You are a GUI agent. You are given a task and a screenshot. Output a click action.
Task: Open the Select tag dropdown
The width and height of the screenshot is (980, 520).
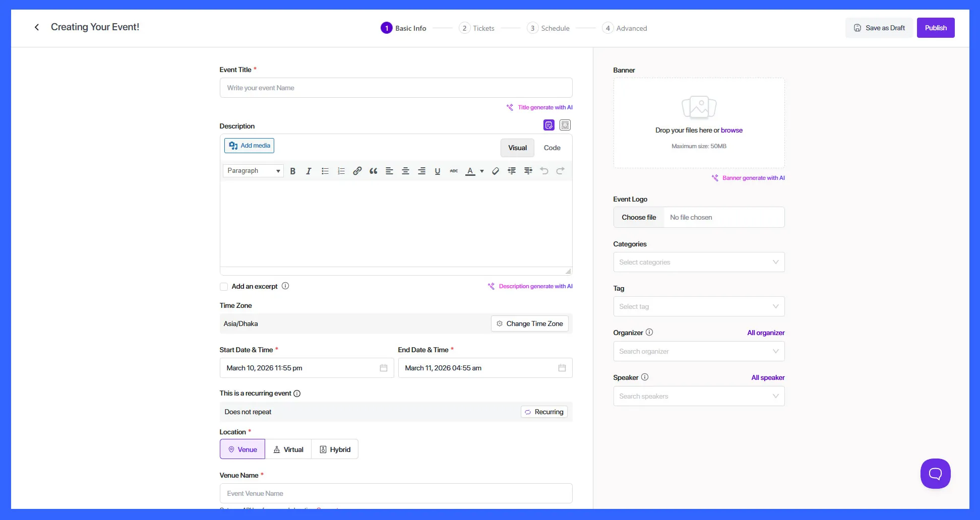coord(699,306)
